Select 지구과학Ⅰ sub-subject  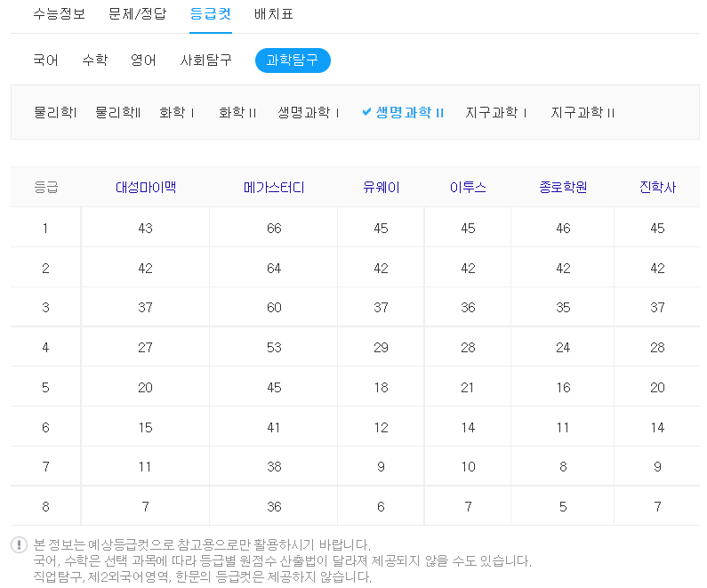496,112
